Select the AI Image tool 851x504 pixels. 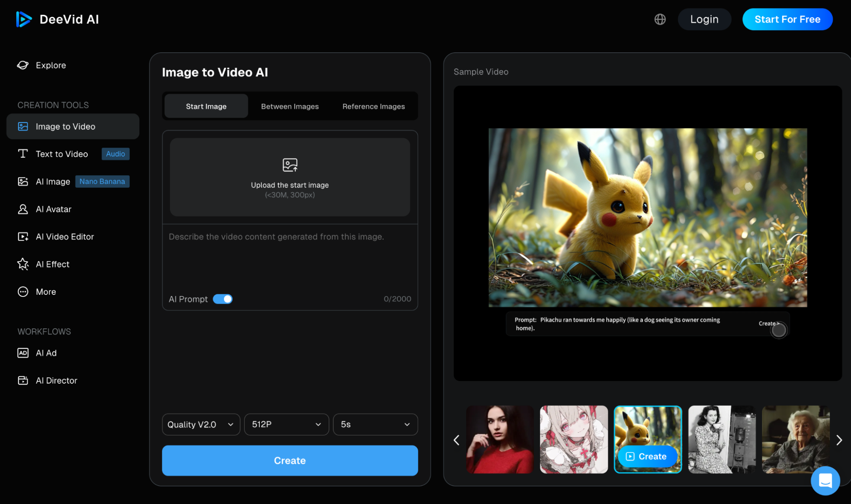pos(52,181)
